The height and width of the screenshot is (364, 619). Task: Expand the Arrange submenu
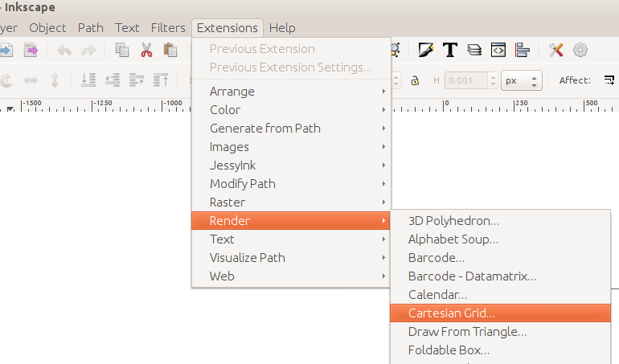[291, 91]
